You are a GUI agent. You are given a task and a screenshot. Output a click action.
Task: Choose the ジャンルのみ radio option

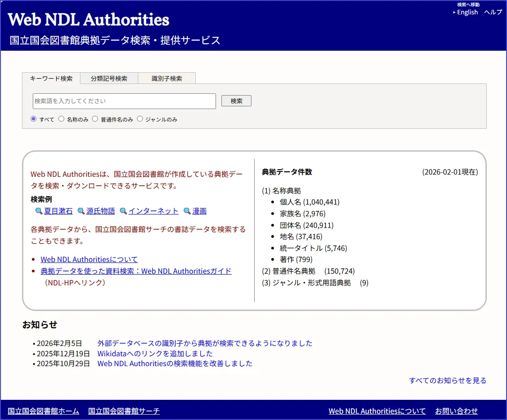[x=140, y=119]
